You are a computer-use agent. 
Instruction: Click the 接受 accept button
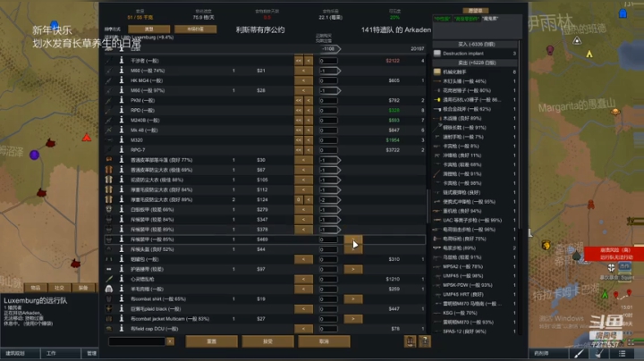[x=267, y=341]
